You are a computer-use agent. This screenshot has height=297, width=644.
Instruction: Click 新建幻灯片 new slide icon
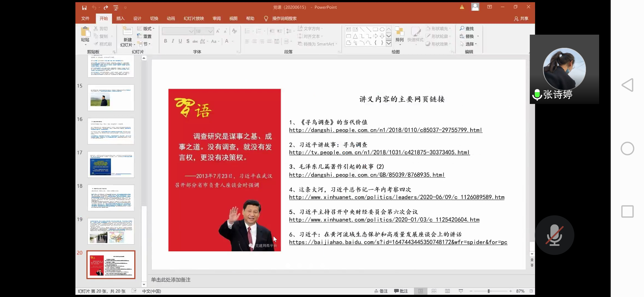(127, 31)
